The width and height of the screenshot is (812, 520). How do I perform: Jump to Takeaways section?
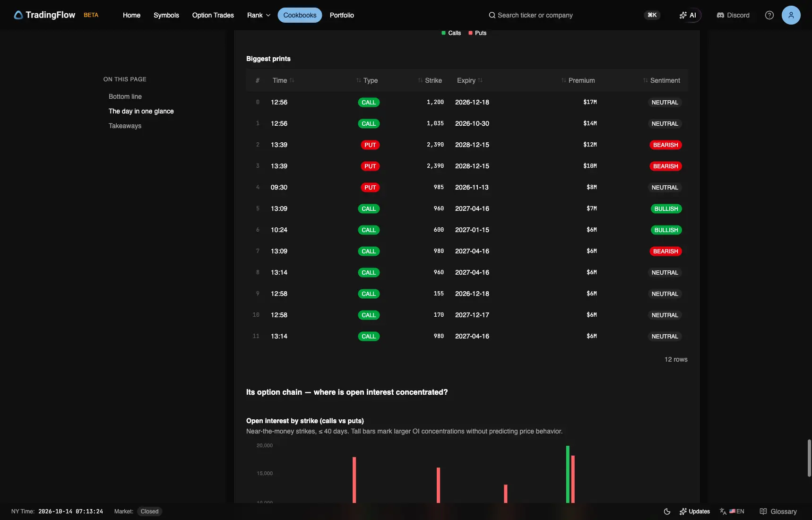[x=125, y=126]
